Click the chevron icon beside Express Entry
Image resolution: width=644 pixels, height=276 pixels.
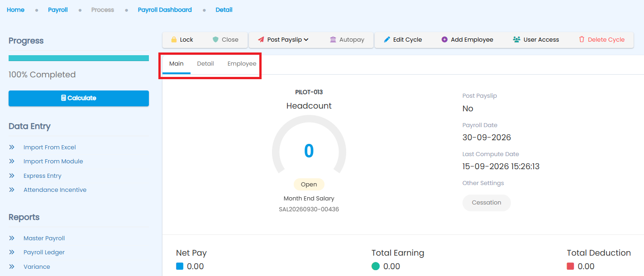tap(12, 176)
